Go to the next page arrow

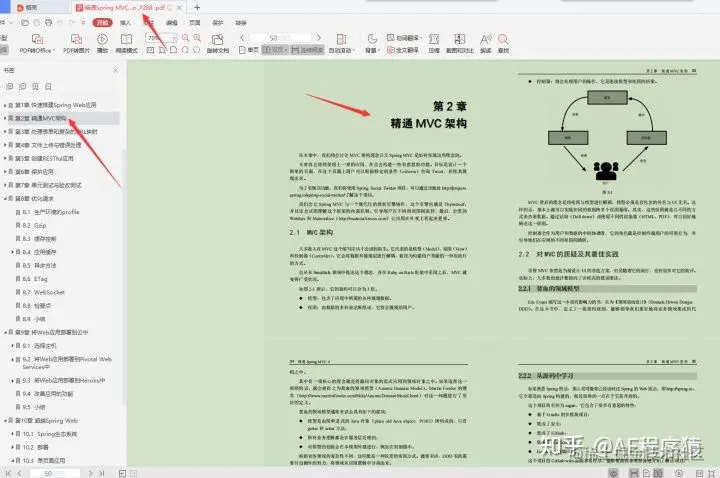[319, 38]
